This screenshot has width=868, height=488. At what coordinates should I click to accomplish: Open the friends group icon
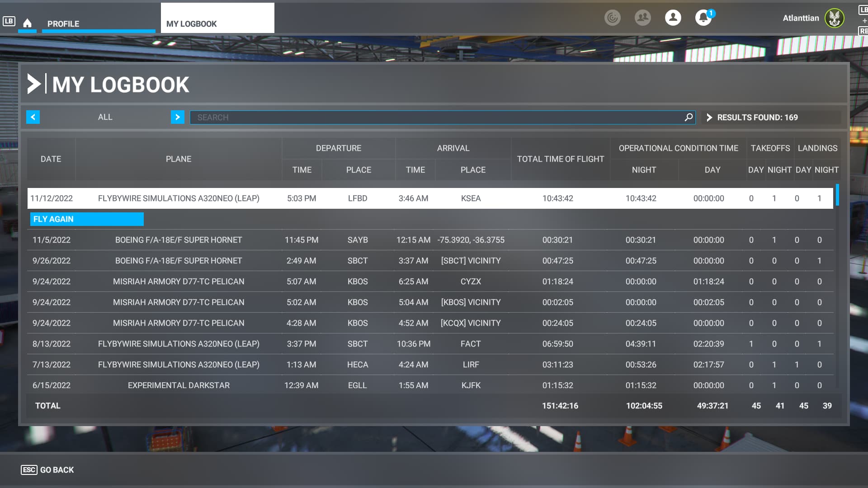point(642,18)
